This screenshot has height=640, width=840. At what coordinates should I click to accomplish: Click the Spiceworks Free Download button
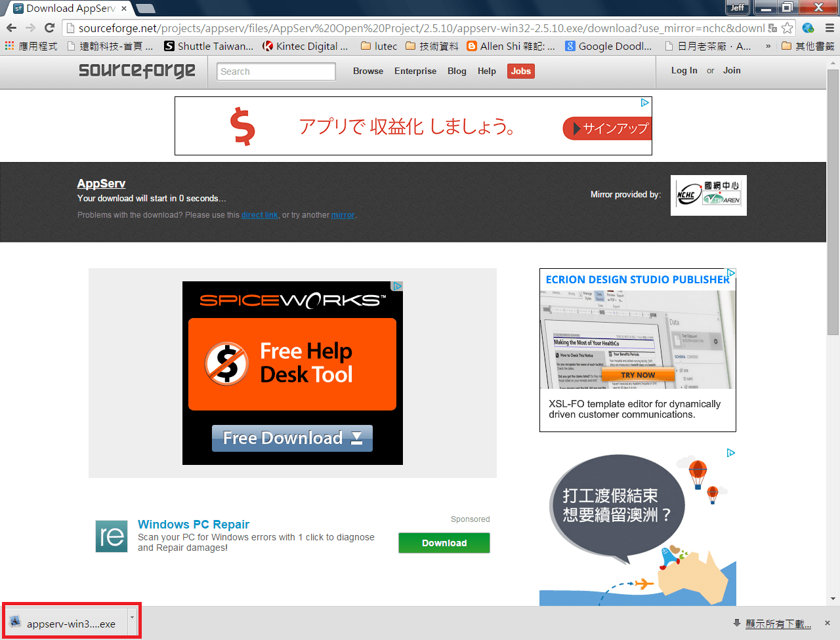coord(292,438)
